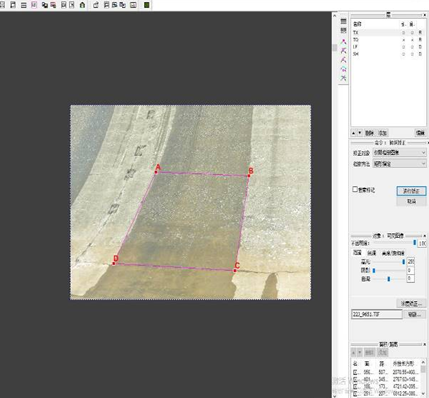Screen dimensions: 429x398
Task: Open the second dropdown in the correction panel
Action: [x=399, y=164]
